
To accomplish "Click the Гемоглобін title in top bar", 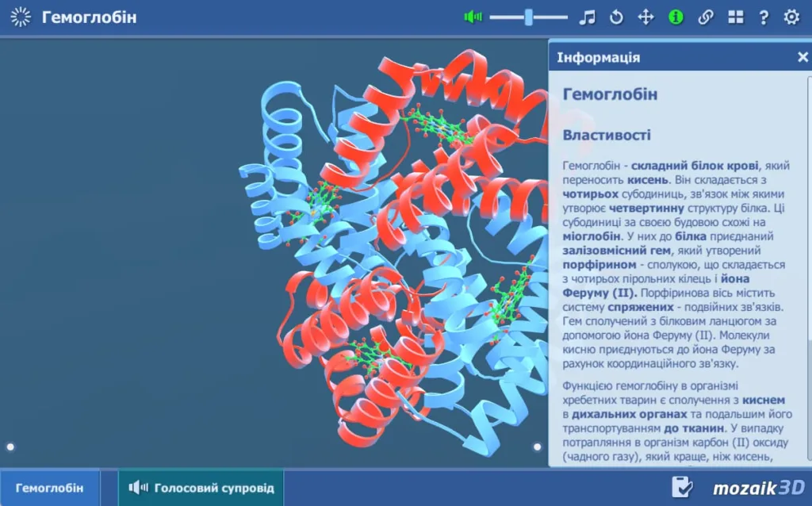I will tap(89, 17).
